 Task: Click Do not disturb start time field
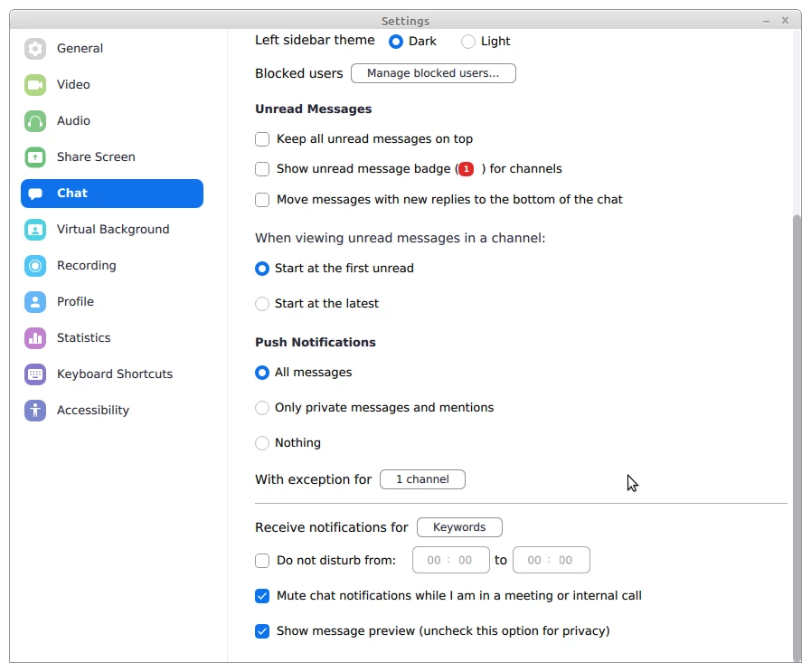(451, 560)
